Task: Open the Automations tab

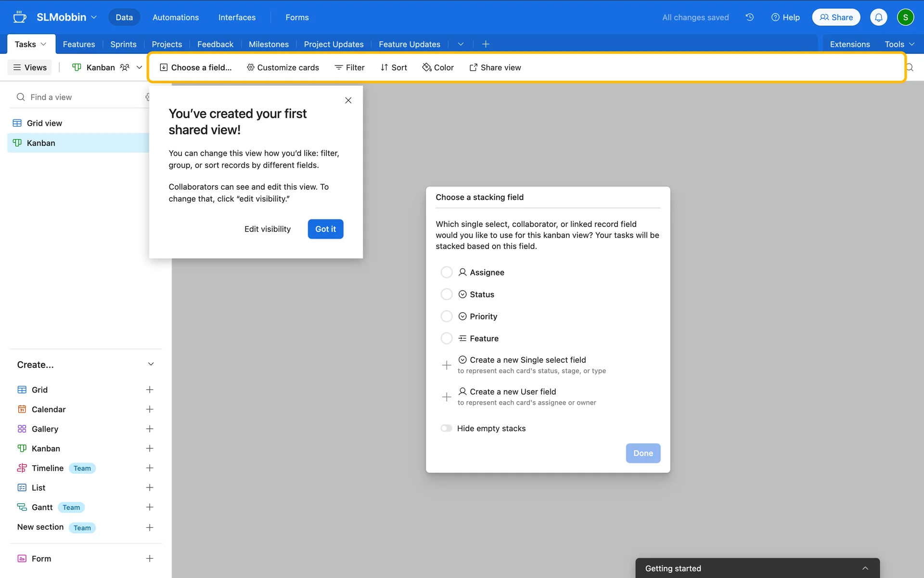Action: [175, 17]
